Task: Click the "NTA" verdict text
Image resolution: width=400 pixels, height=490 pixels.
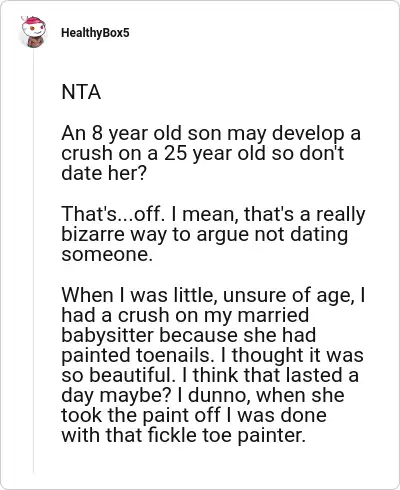Action: 81,92
